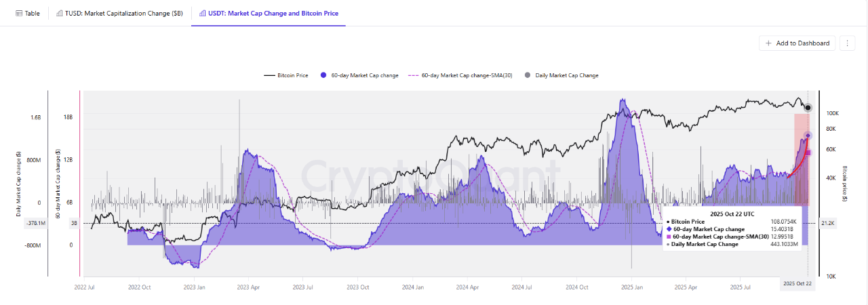Click the purple diamond 60-day change marker
The image size is (868, 305).
(808, 136)
